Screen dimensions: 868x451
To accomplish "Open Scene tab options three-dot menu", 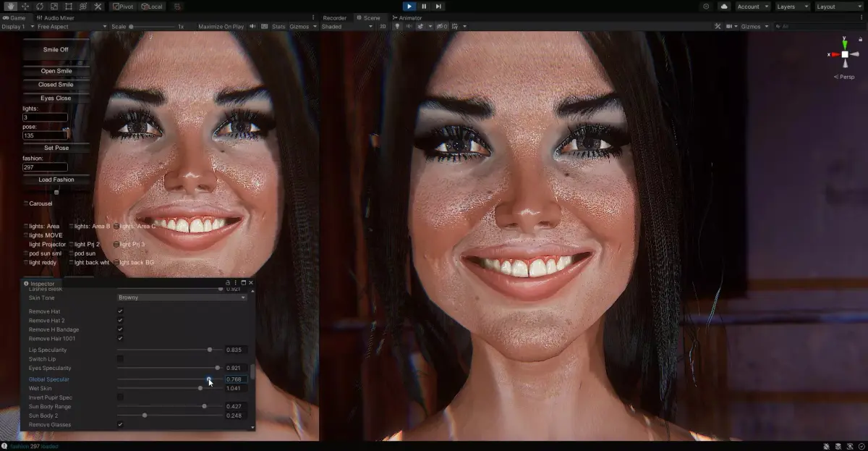I will pyautogui.click(x=863, y=17).
